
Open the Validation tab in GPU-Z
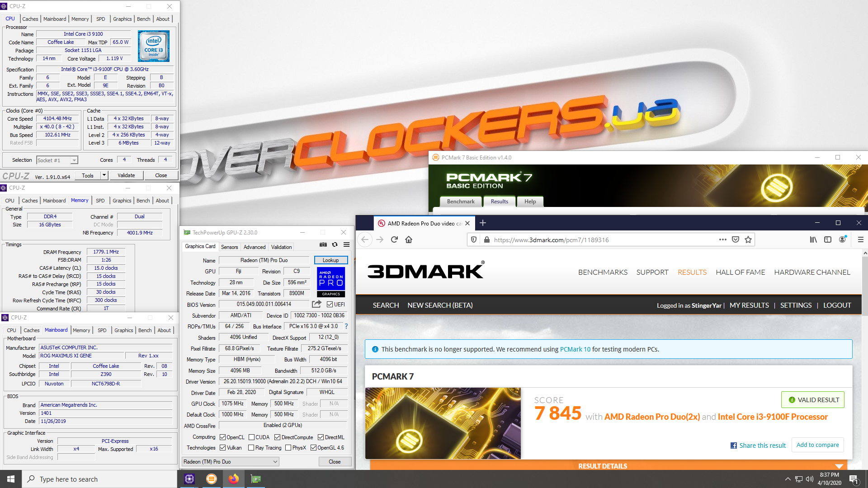click(x=281, y=247)
